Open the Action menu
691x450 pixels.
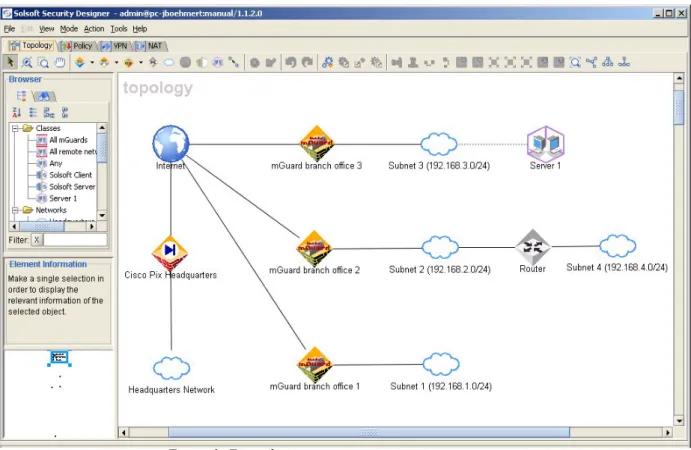coord(94,29)
